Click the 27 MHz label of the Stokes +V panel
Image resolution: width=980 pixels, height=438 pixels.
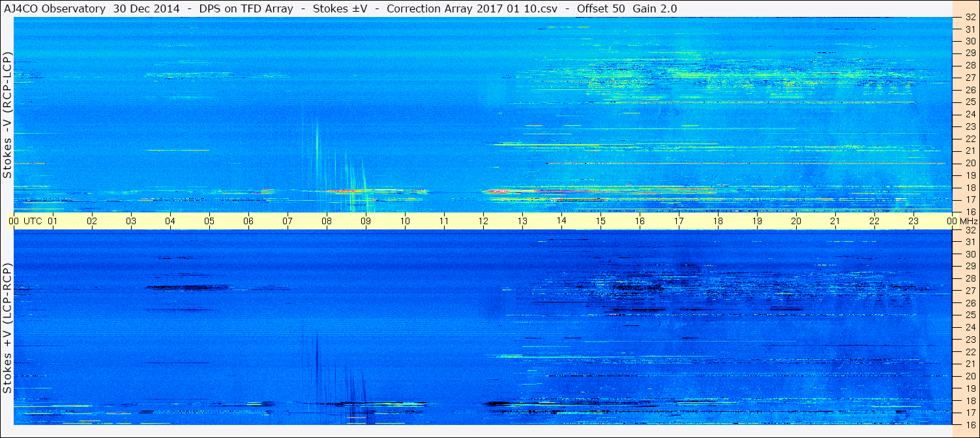970,291
